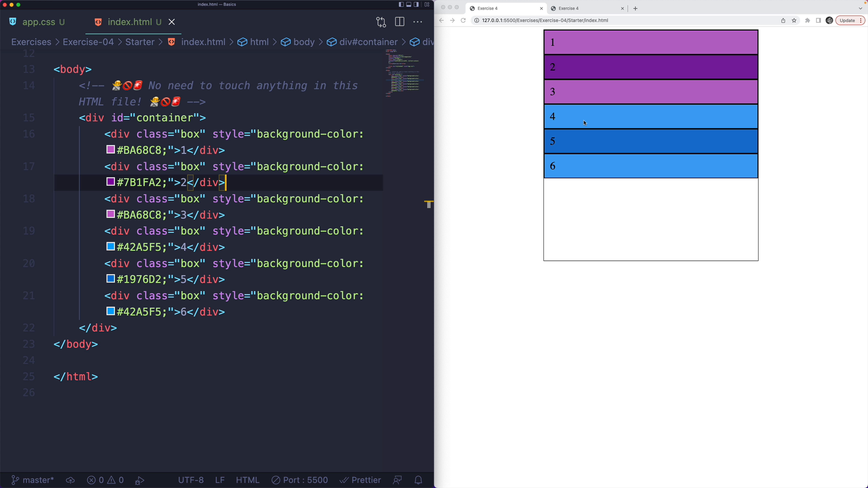Screen dimensions: 868x488
Task: Publish to cloud via status bar icon
Action: [70, 480]
